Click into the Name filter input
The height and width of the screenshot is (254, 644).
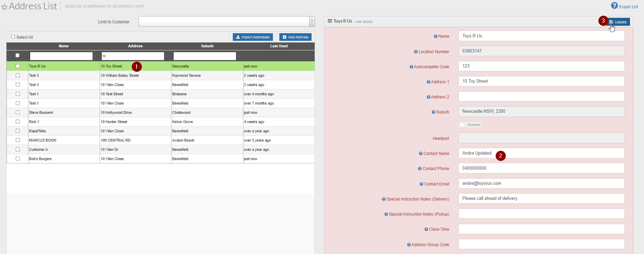(61, 56)
